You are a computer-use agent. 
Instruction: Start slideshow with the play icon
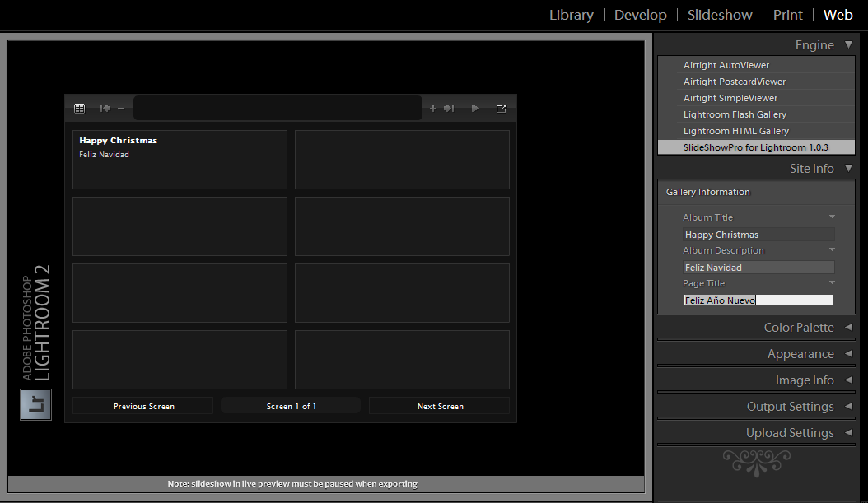(475, 109)
